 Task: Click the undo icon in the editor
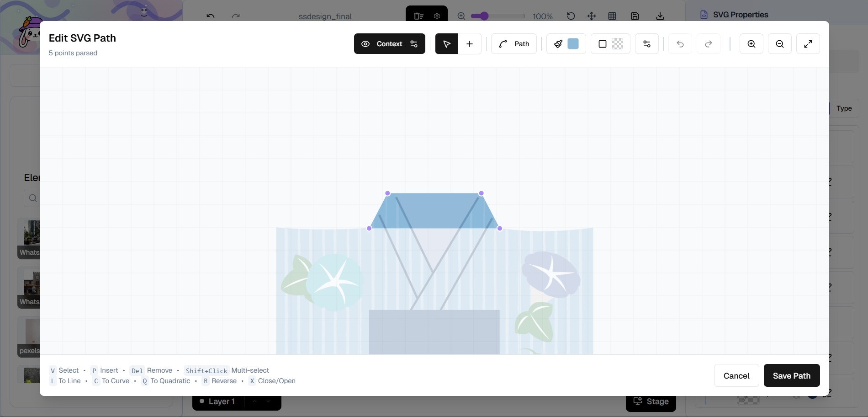680,43
